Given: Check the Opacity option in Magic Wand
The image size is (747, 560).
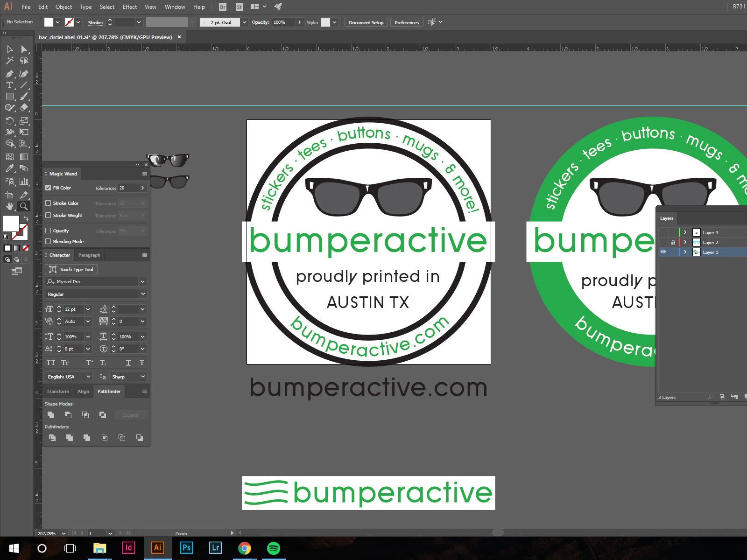Looking at the screenshot, I should click(48, 231).
